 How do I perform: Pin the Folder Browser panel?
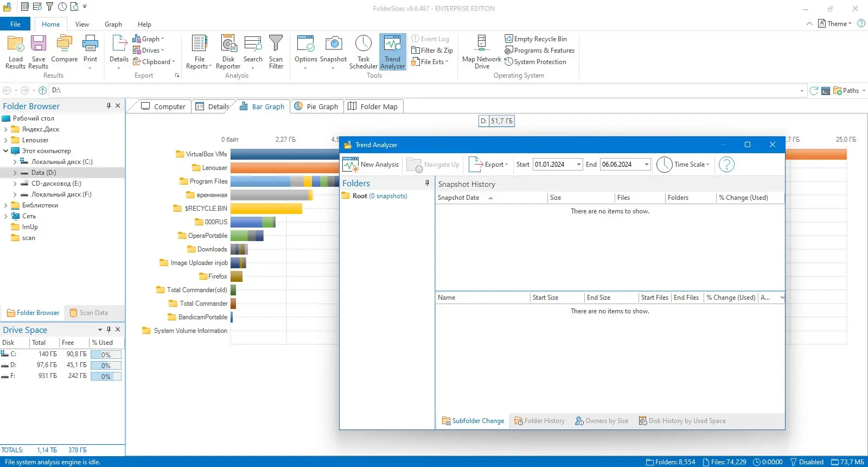tap(108, 106)
